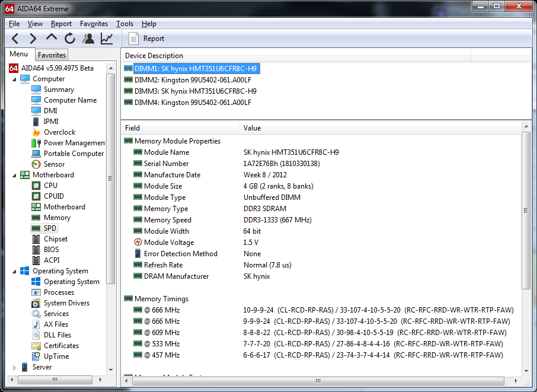Select DIMM2 Kingston memory module

click(x=192, y=80)
